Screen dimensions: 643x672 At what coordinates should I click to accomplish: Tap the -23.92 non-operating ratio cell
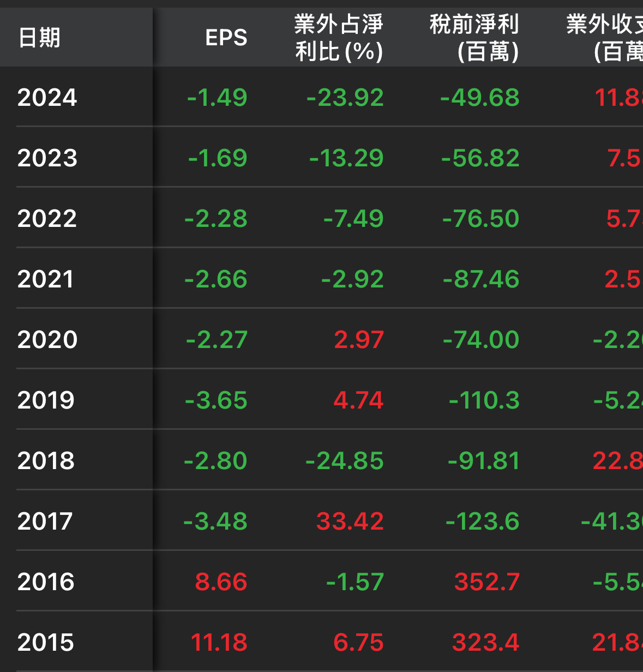point(345,98)
